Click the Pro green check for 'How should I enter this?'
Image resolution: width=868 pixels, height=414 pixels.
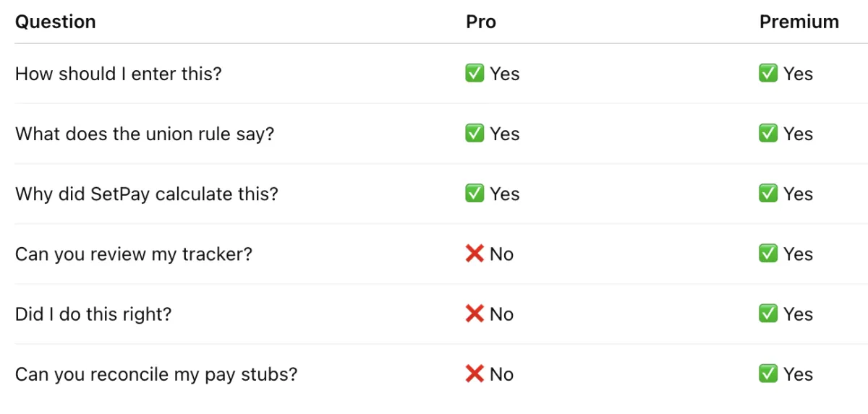(x=475, y=74)
